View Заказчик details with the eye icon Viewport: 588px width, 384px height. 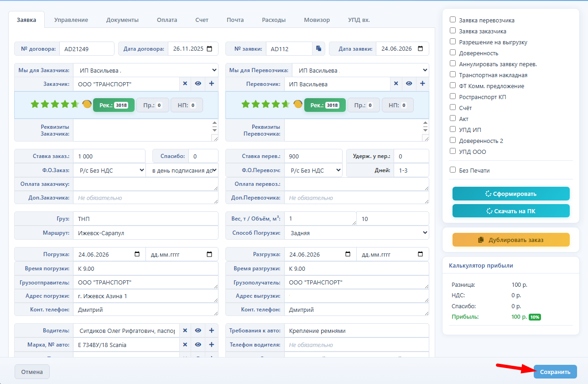coord(198,84)
